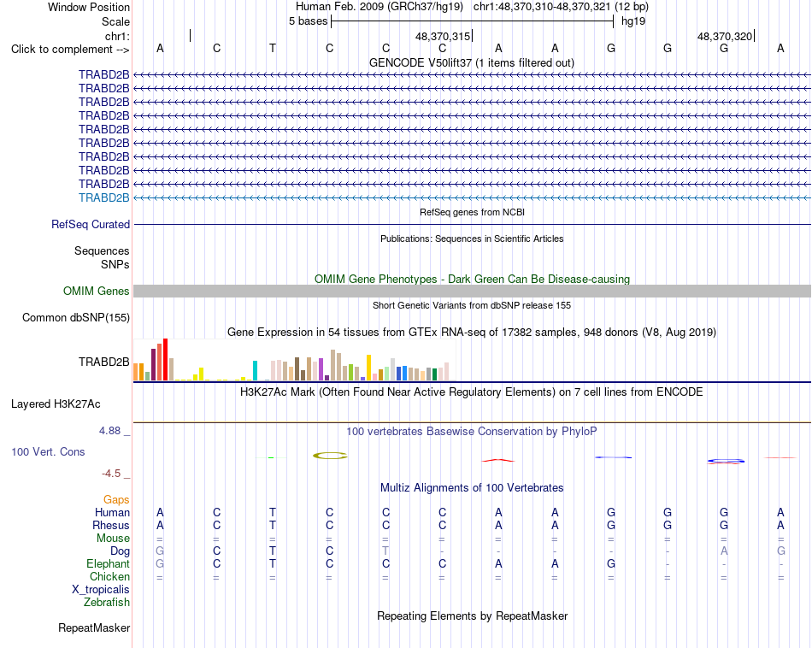The height and width of the screenshot is (648, 812).
Task: Click the Human alignment row label
Action: click(x=112, y=512)
